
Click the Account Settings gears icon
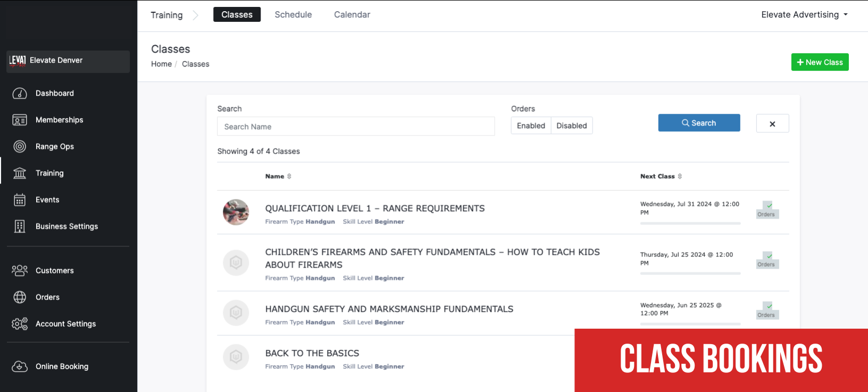[20, 324]
